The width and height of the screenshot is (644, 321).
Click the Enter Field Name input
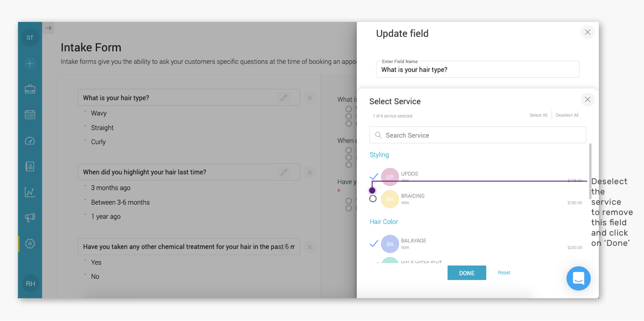[x=478, y=69]
